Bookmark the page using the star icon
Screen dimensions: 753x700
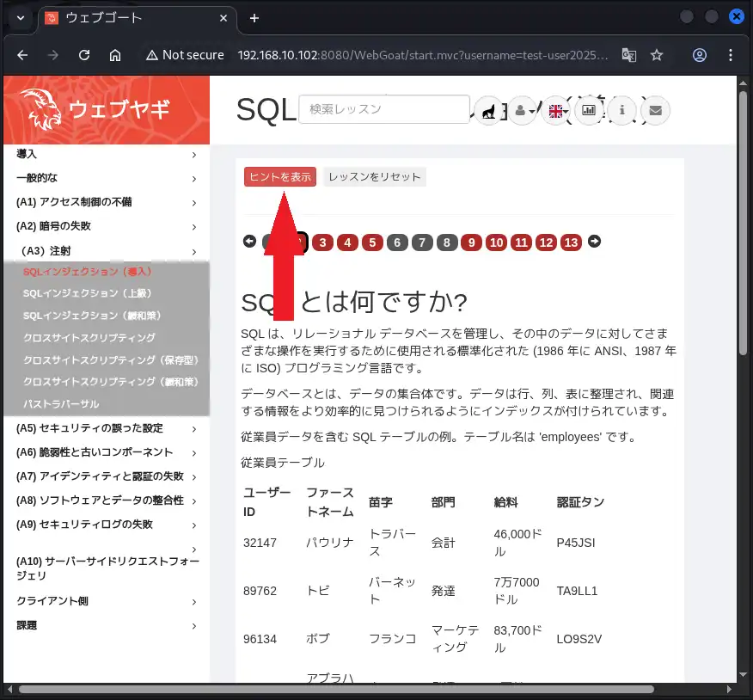pyautogui.click(x=657, y=54)
